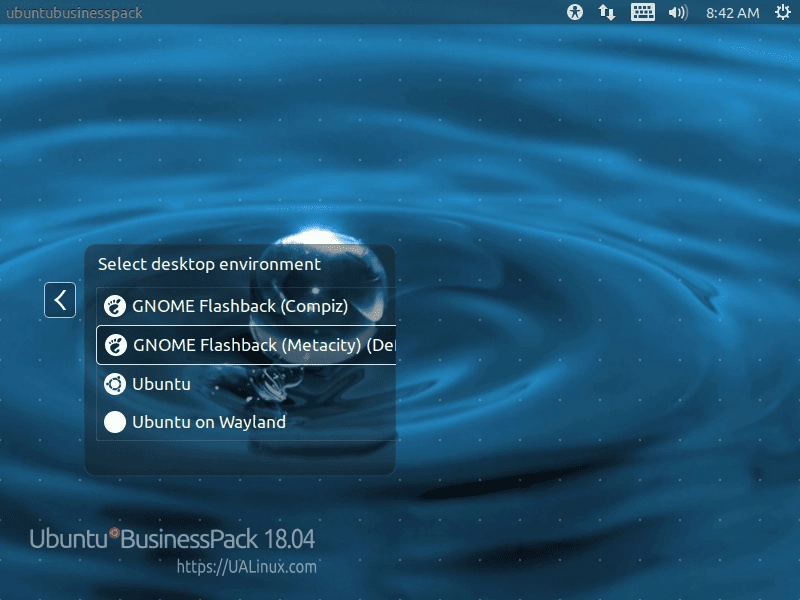Click the GNOME foot icon beside Metacity
The image size is (800, 600).
coord(116,345)
